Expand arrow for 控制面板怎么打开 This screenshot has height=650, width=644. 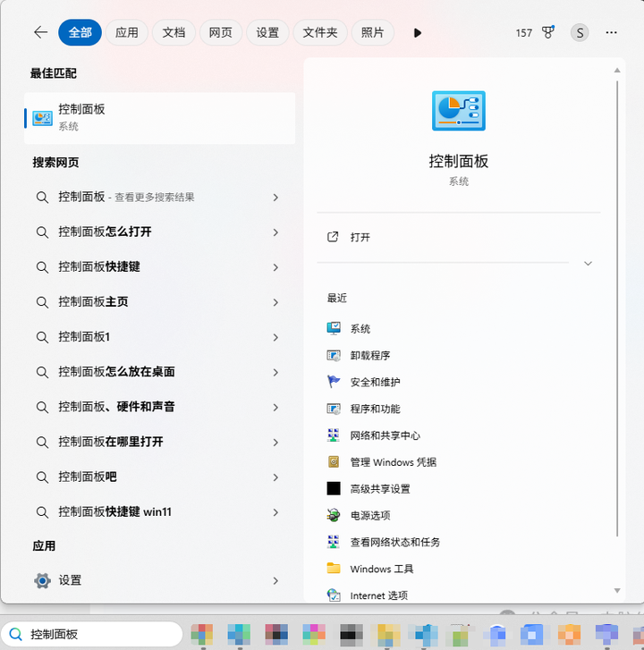[x=275, y=232]
